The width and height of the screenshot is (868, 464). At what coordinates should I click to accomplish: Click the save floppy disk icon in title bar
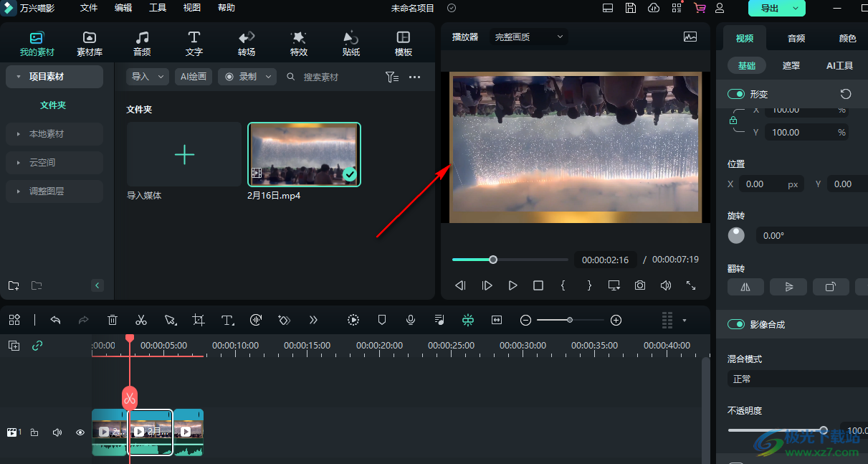[x=630, y=8]
